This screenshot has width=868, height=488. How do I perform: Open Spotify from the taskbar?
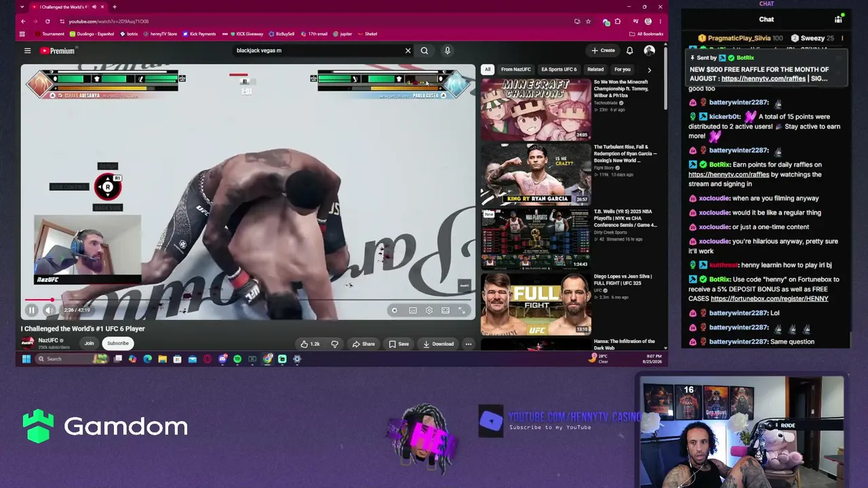coord(237,359)
